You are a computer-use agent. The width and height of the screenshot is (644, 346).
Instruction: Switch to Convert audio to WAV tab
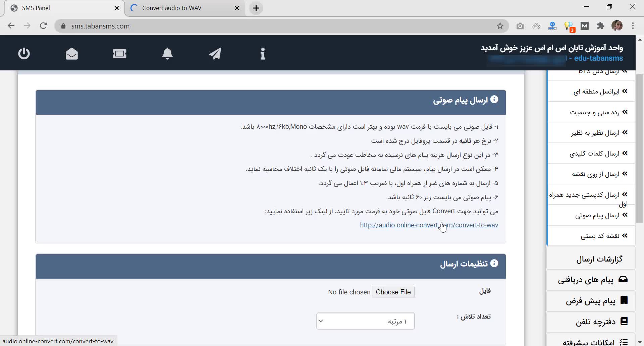click(172, 8)
